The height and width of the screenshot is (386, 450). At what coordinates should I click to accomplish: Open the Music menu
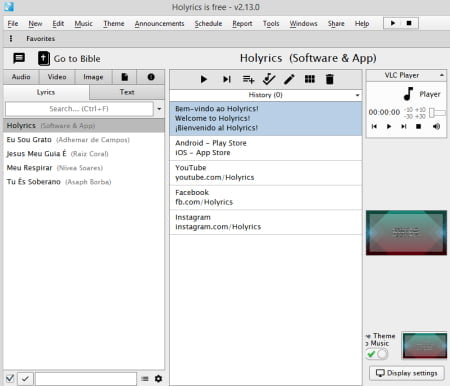tap(83, 24)
